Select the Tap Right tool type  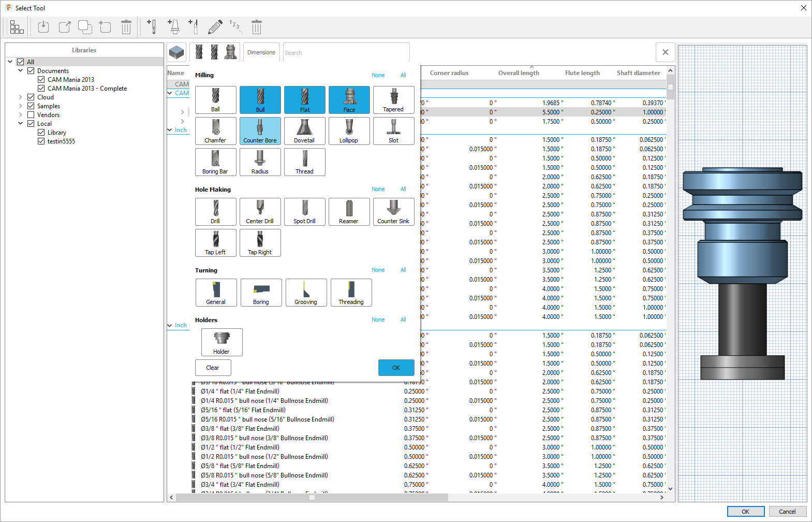pos(260,243)
